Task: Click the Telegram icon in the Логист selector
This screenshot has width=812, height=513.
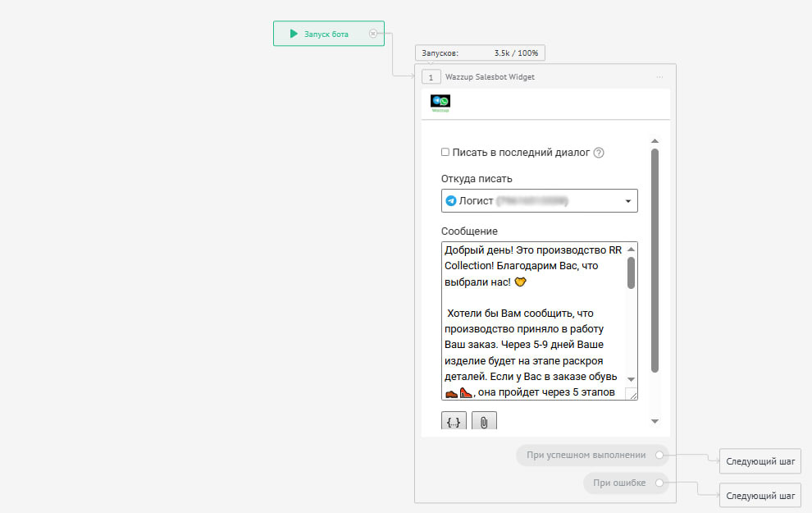Action: pyautogui.click(x=451, y=200)
